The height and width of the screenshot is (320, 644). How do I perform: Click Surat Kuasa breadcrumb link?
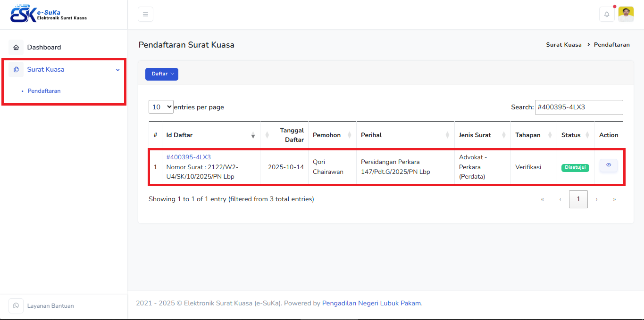pyautogui.click(x=563, y=45)
